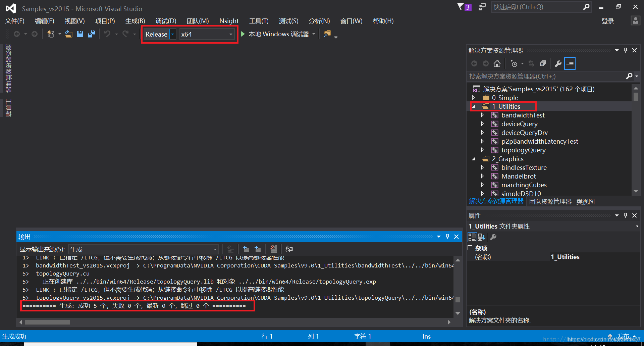Select the Mandelbrot project
644x346 pixels.
pyautogui.click(x=519, y=176)
